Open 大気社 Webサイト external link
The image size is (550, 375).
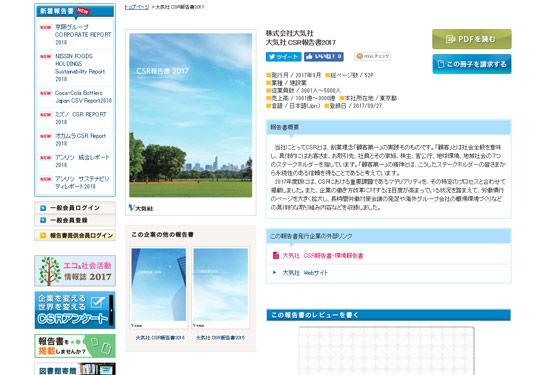pos(305,273)
